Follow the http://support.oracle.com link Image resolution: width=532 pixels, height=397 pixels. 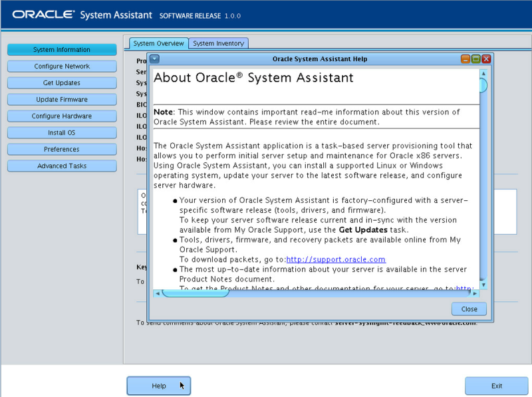(x=336, y=259)
